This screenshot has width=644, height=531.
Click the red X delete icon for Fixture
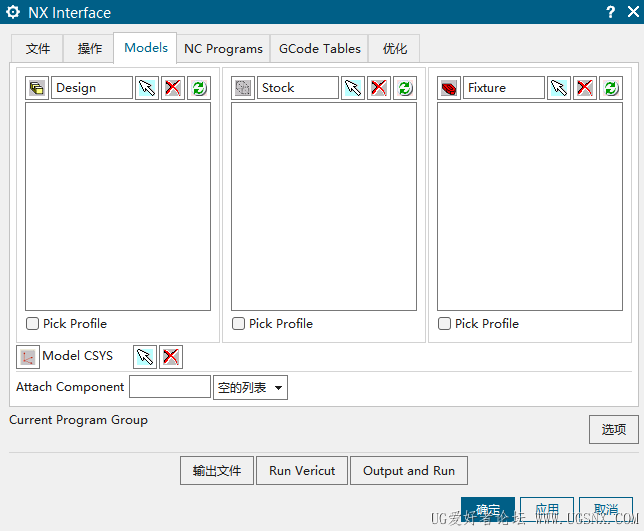click(585, 88)
